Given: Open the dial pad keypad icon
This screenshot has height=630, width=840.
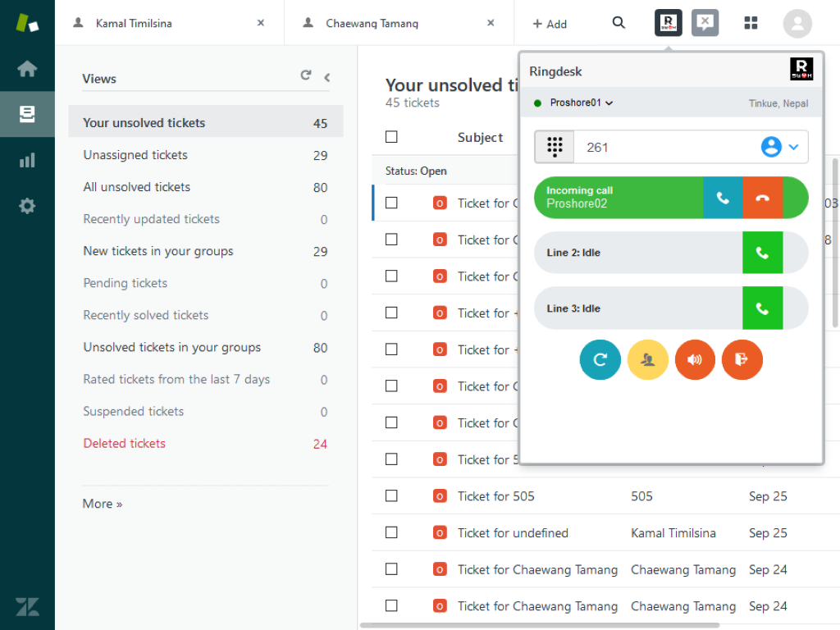Looking at the screenshot, I should pos(555,148).
